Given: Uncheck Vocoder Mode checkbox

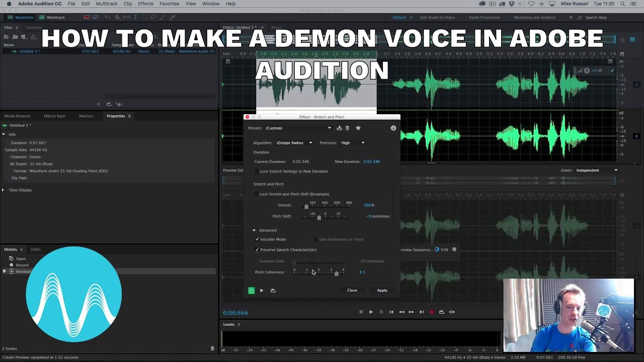Looking at the screenshot, I should [257, 239].
